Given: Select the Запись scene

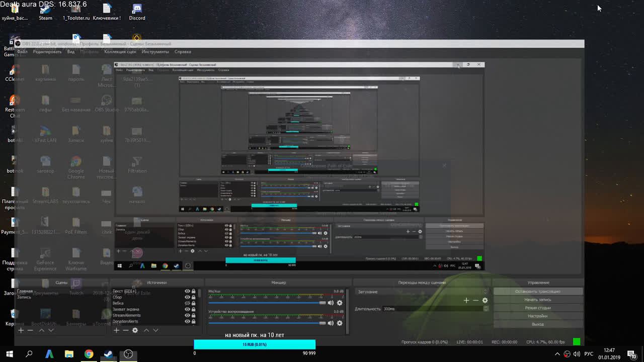Looking at the screenshot, I should [x=24, y=297].
